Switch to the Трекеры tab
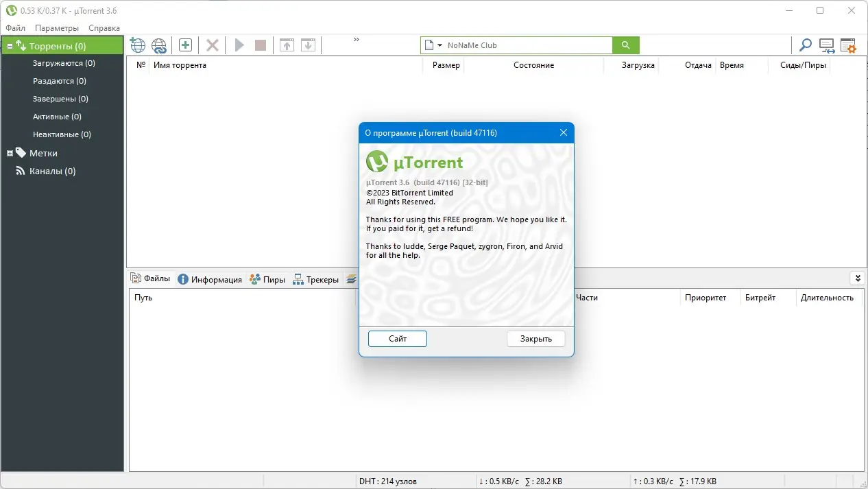Screen dimensions: 868x489 pyautogui.click(x=315, y=279)
